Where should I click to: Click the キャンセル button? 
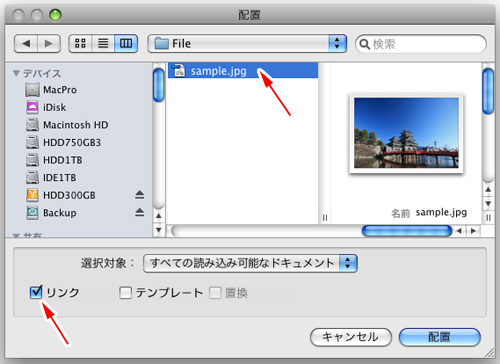[x=351, y=337]
